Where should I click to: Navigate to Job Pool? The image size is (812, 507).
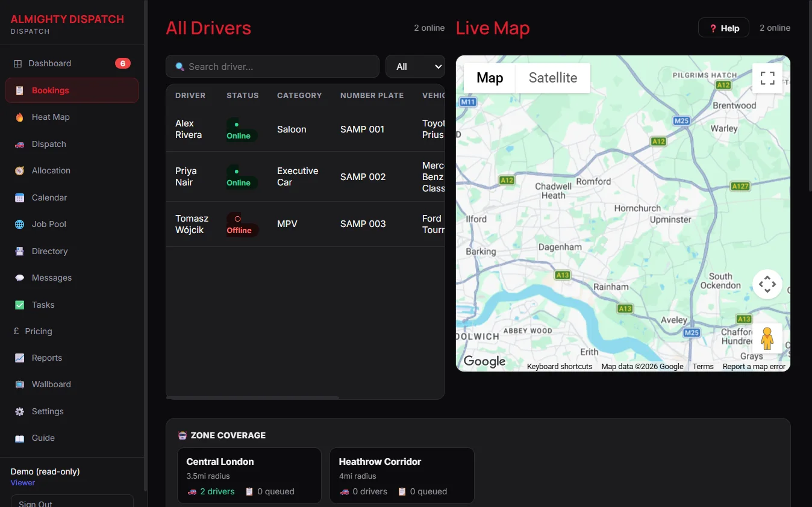pos(72,225)
